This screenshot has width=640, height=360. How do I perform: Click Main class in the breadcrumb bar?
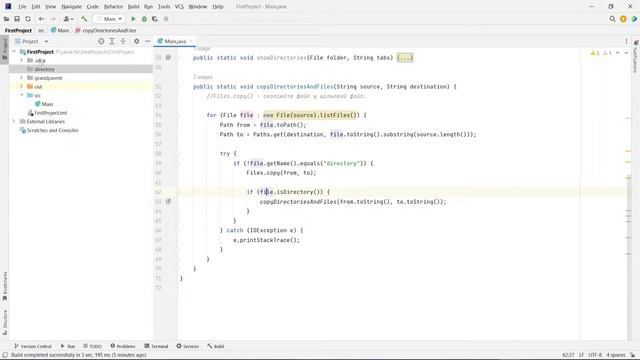click(60, 31)
